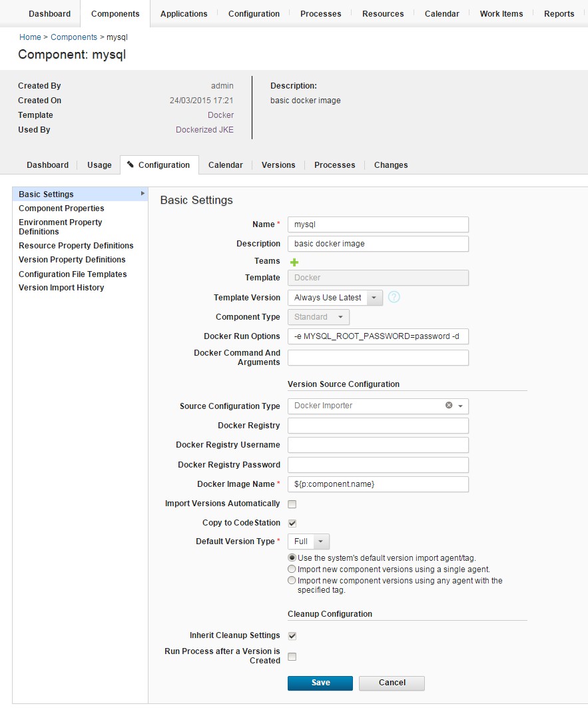Screen dimensions: 588x708
Task: Switch to the component Dashboard sub-tab
Action: (x=47, y=165)
